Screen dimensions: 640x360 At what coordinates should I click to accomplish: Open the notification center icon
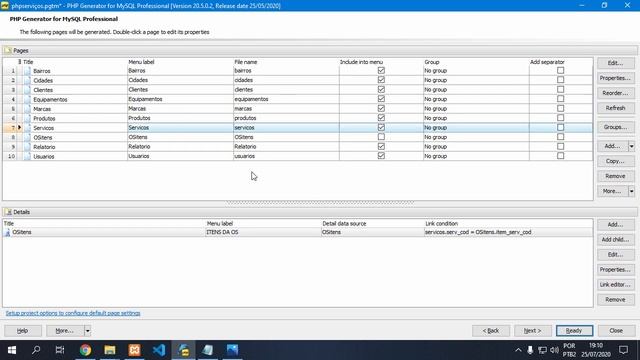coord(623,350)
